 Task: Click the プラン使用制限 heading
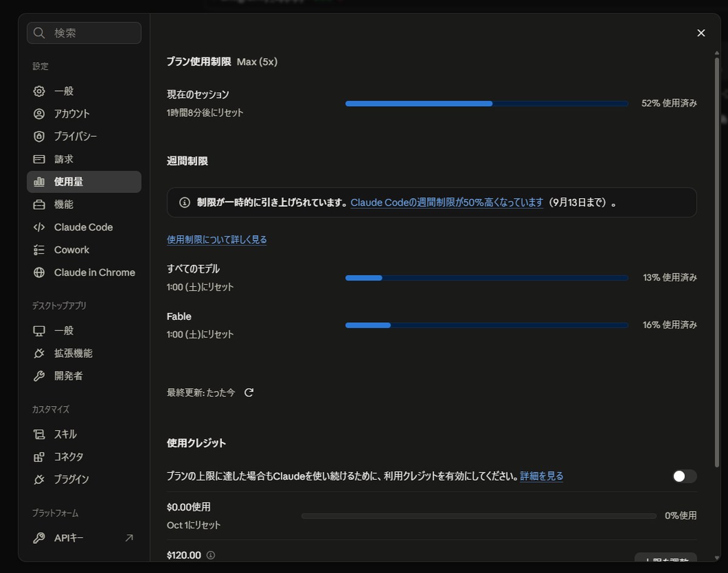(199, 61)
